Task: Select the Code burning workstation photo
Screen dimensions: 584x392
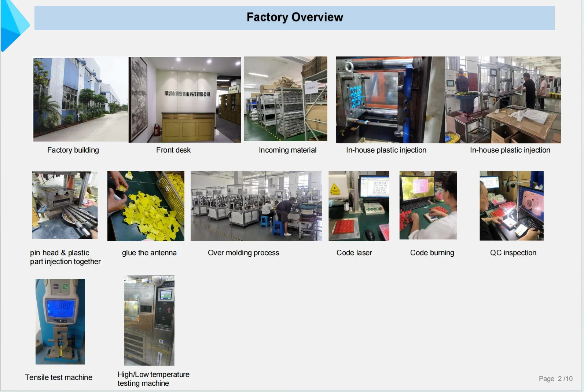Action: click(428, 205)
